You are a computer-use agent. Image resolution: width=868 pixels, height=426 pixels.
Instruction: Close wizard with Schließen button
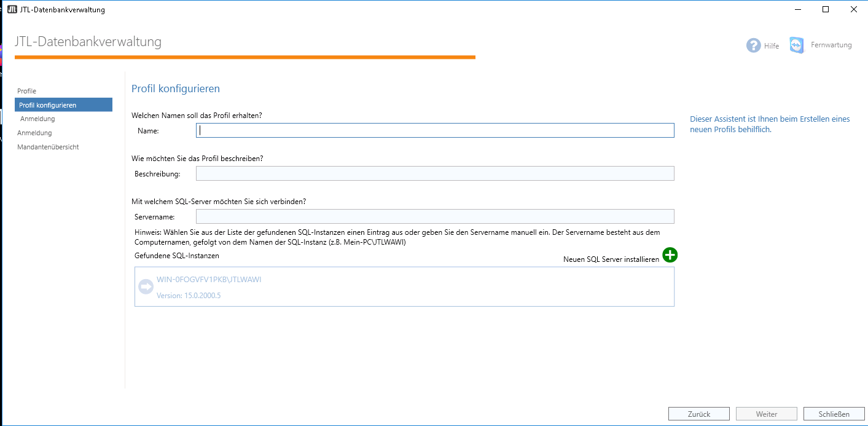pos(834,414)
